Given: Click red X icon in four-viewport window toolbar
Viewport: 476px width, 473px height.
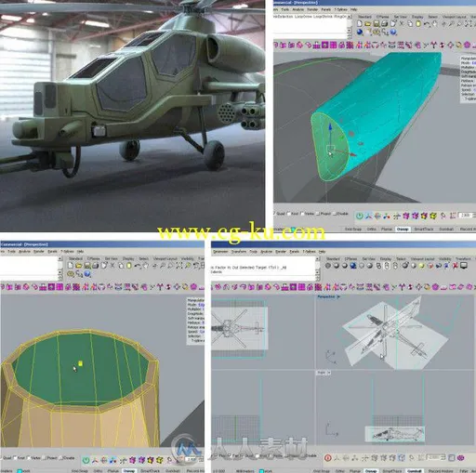Looking at the screenshot, I should (456, 266).
